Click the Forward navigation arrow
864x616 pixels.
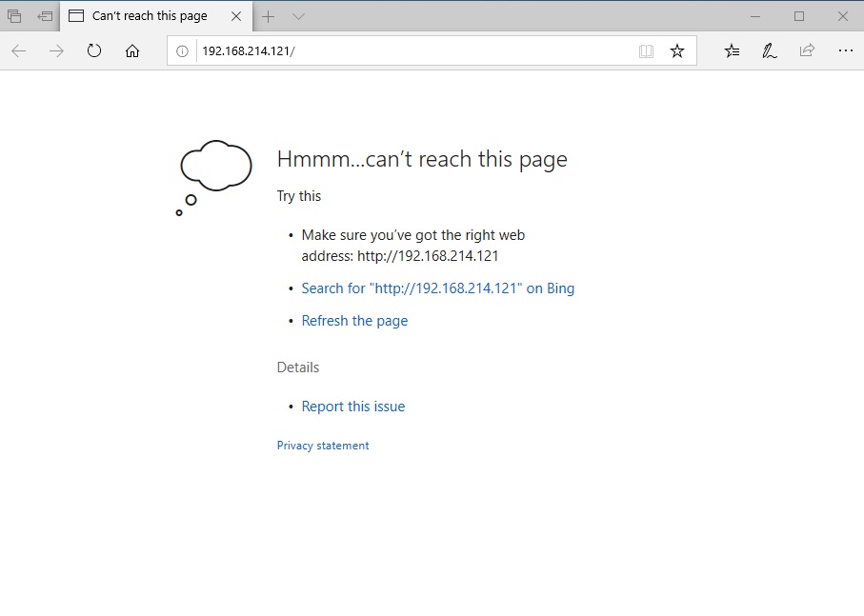pyautogui.click(x=56, y=50)
